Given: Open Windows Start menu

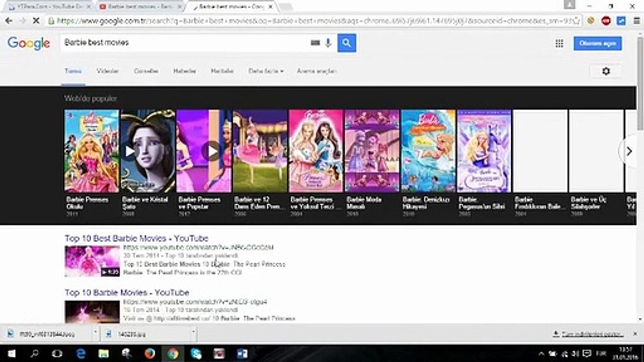Looking at the screenshot, I should 11,353.
